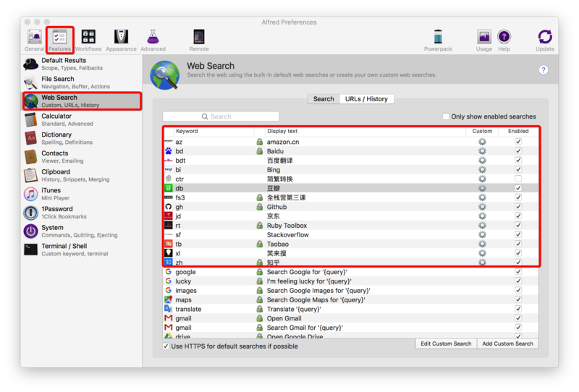Disable the Stackoverflow sf search
Viewport: 579px width, 392px height.
[518, 235]
